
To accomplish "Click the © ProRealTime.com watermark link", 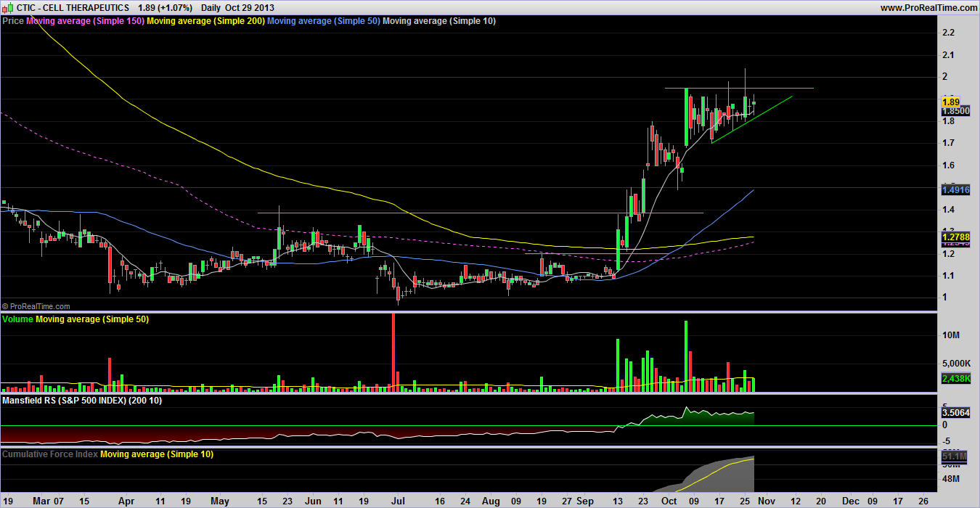I will [36, 307].
